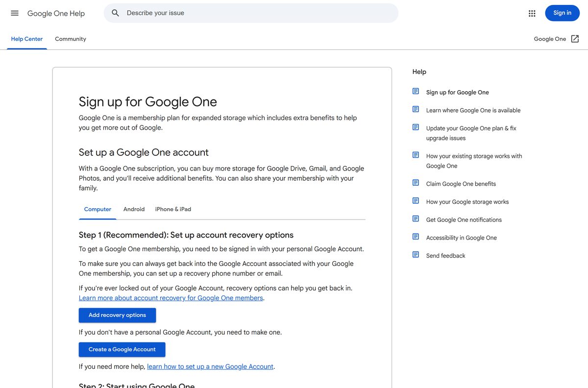Image resolution: width=588 pixels, height=388 pixels.
Task: Select the Android instructions tab
Action: pos(134,209)
